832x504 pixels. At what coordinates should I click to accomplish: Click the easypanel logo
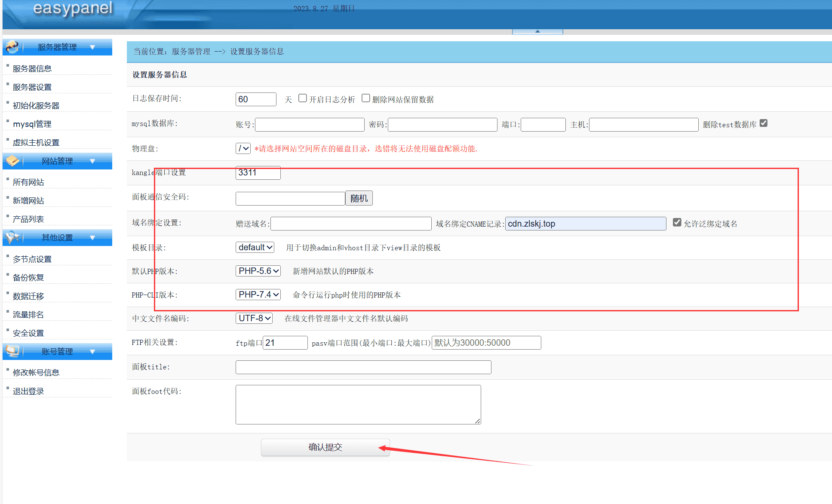[x=73, y=9]
